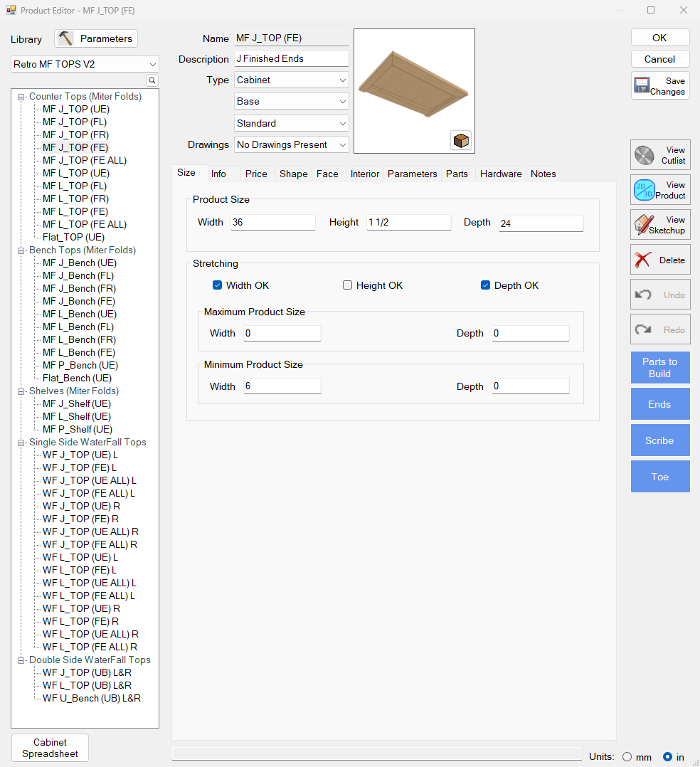Click the Undo arrow icon
700x767 pixels.
(x=642, y=294)
